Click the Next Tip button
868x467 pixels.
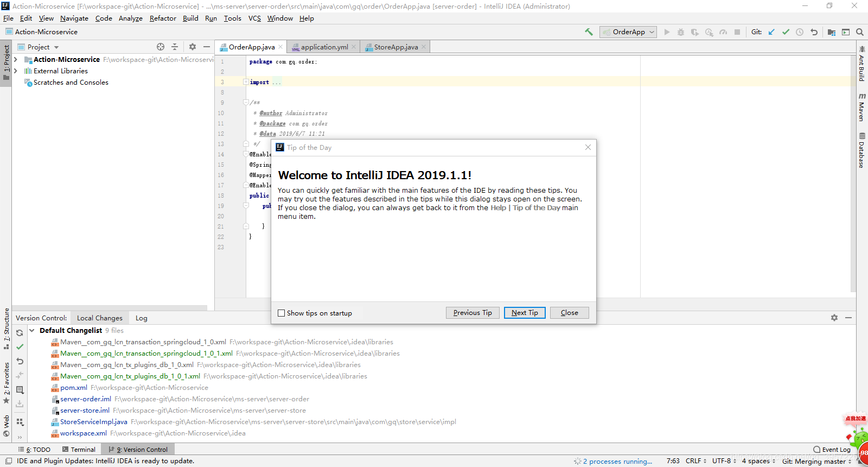525,313
